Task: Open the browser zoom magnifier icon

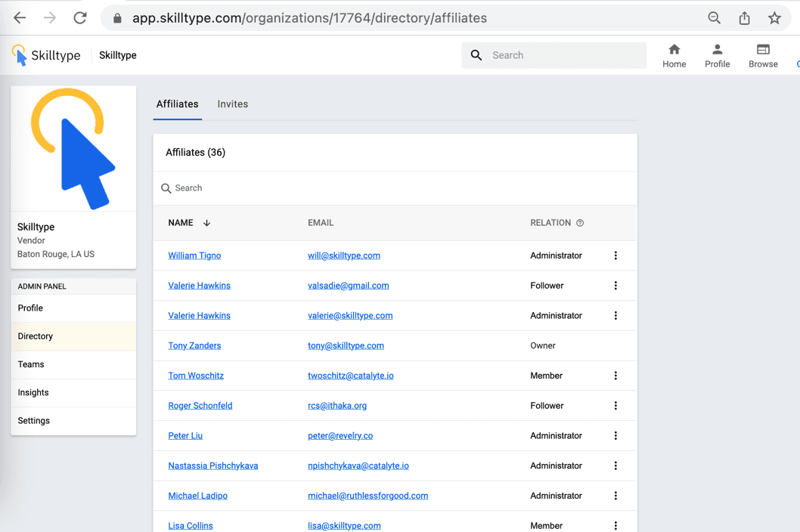Action: pyautogui.click(x=715, y=18)
